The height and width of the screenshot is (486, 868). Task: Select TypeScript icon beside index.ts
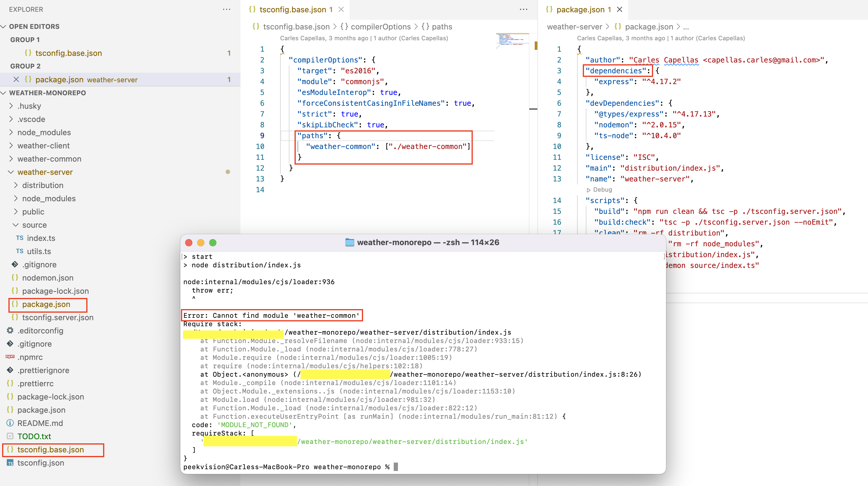pos(20,238)
